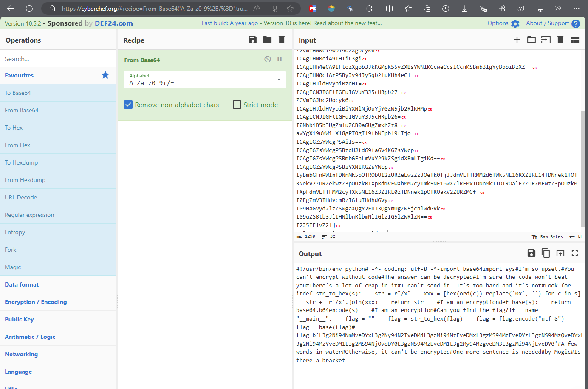Screen dimensions: 588x389
Task: Clear the recipe with the trash icon
Action: click(281, 40)
